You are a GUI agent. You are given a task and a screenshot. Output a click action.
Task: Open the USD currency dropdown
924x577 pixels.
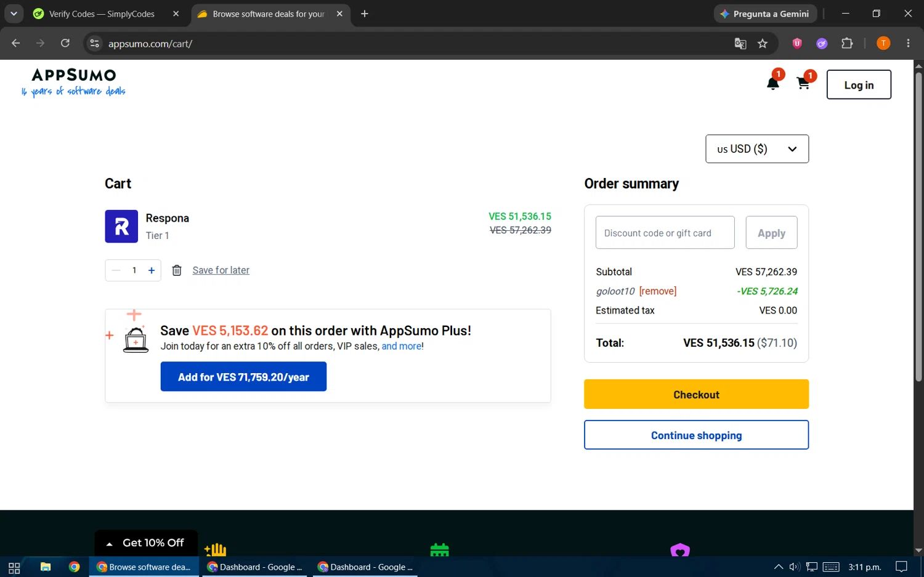click(x=756, y=149)
